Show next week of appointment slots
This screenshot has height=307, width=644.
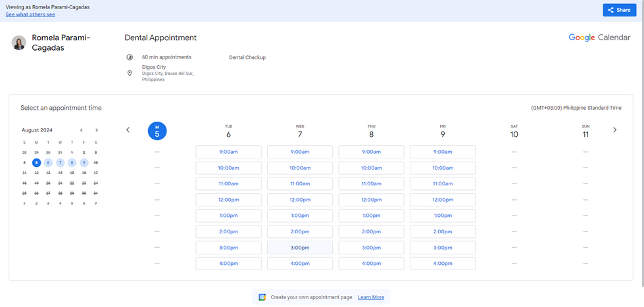(615, 130)
